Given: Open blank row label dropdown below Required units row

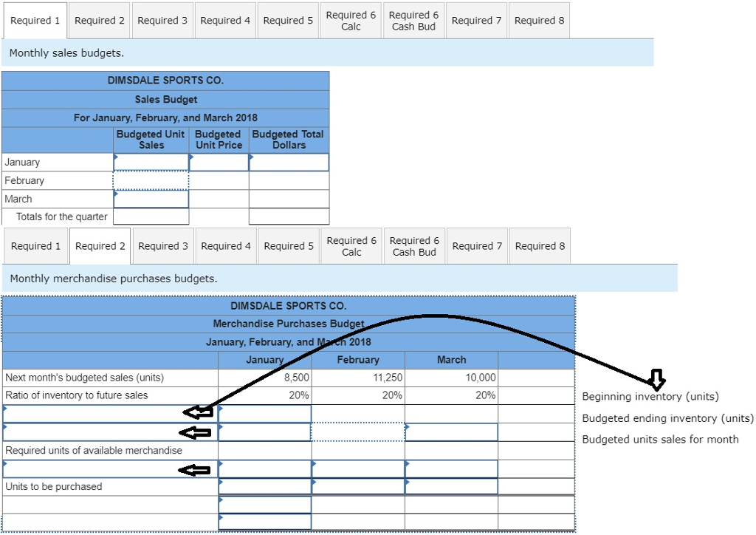Looking at the screenshot, I should pos(110,469).
